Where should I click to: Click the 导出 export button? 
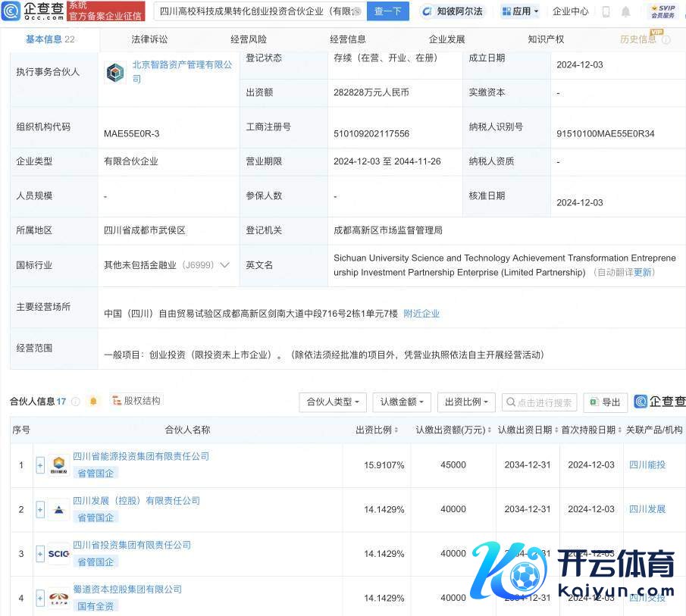tap(605, 402)
